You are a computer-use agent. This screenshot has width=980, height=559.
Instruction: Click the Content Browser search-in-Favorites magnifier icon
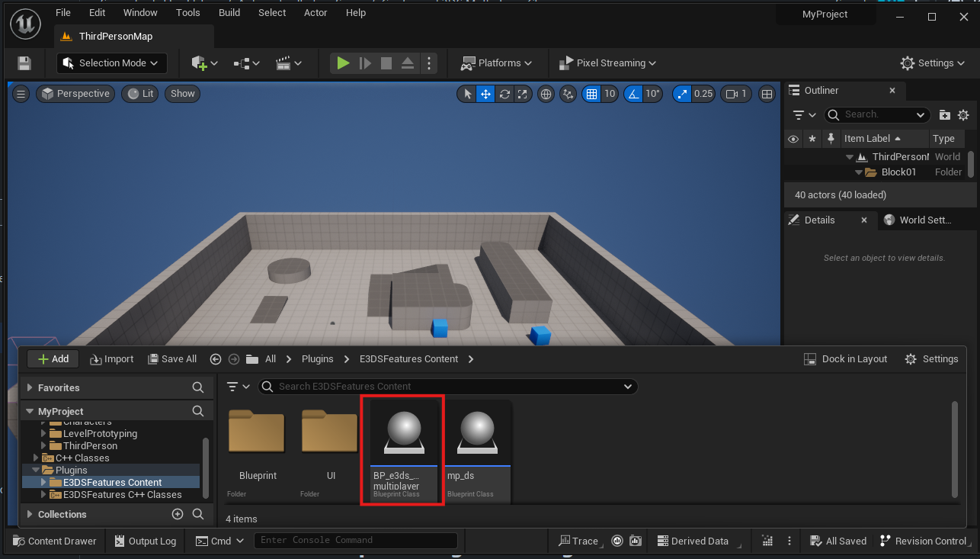coord(198,387)
